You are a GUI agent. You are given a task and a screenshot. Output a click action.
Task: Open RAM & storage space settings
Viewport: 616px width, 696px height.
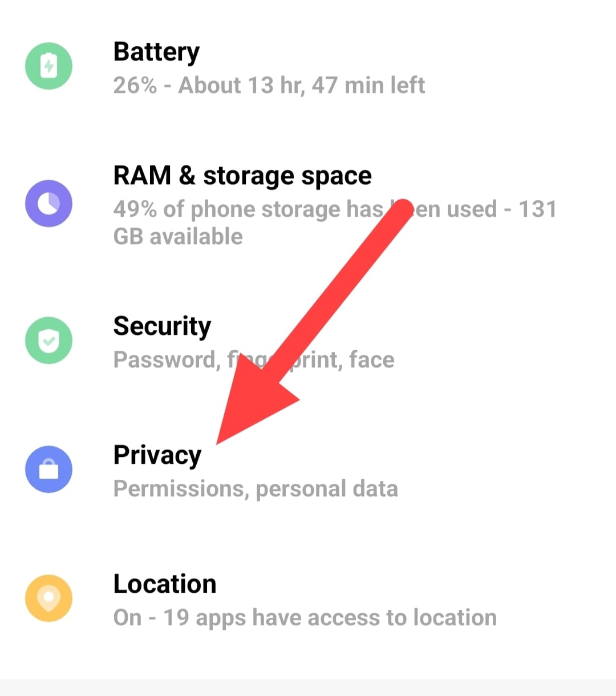coord(242,175)
